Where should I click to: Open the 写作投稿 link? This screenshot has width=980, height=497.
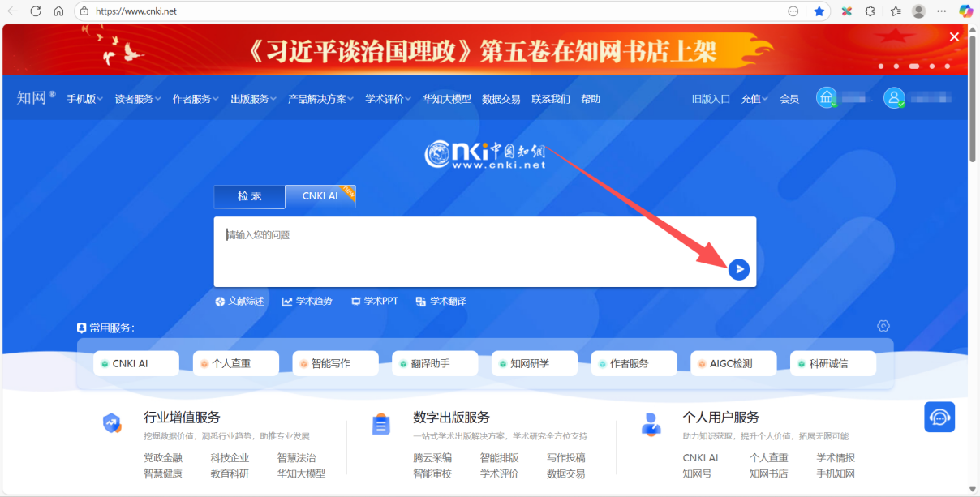[x=566, y=458]
